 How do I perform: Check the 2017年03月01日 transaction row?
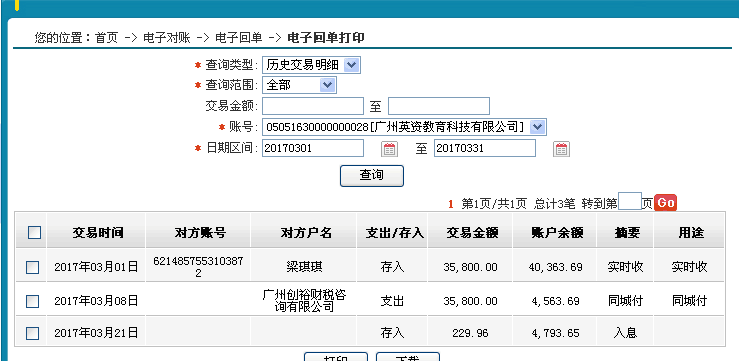pos(32,267)
